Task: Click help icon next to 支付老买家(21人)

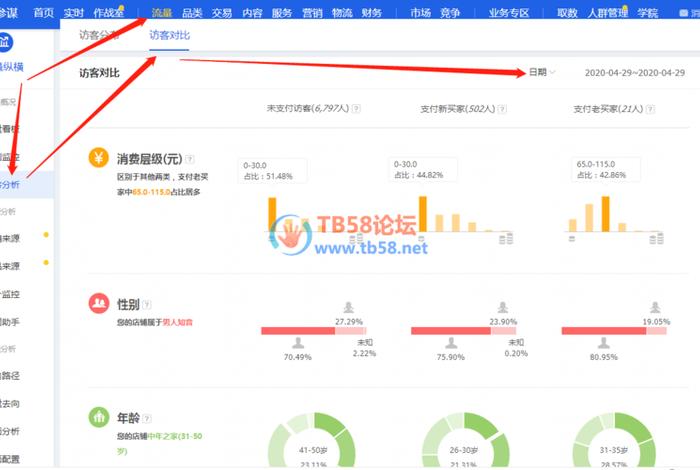Action: [650, 109]
